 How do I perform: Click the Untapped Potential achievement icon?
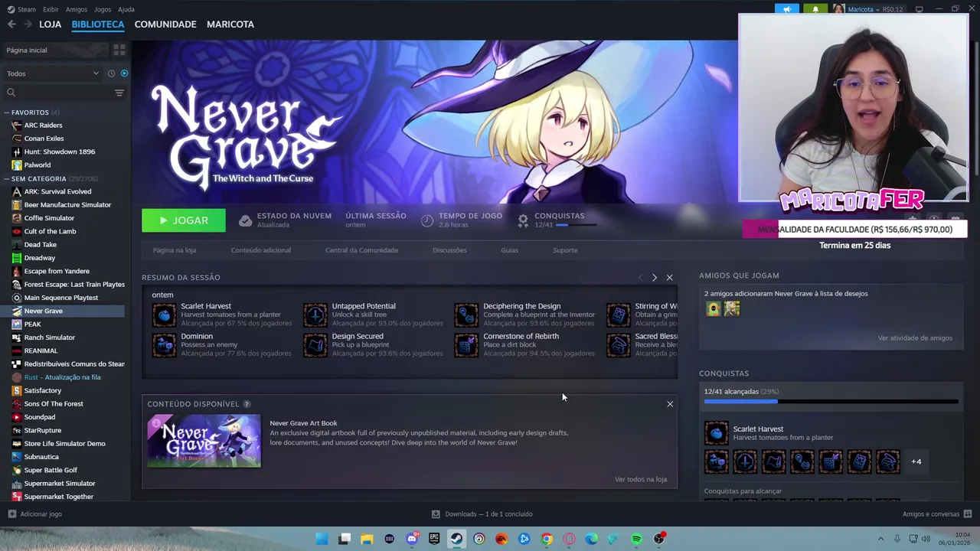tap(315, 315)
